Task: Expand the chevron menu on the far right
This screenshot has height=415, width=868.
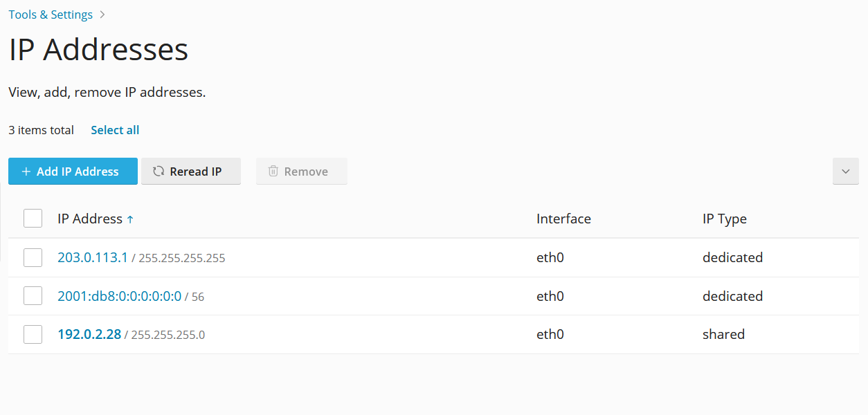Action: (845, 171)
